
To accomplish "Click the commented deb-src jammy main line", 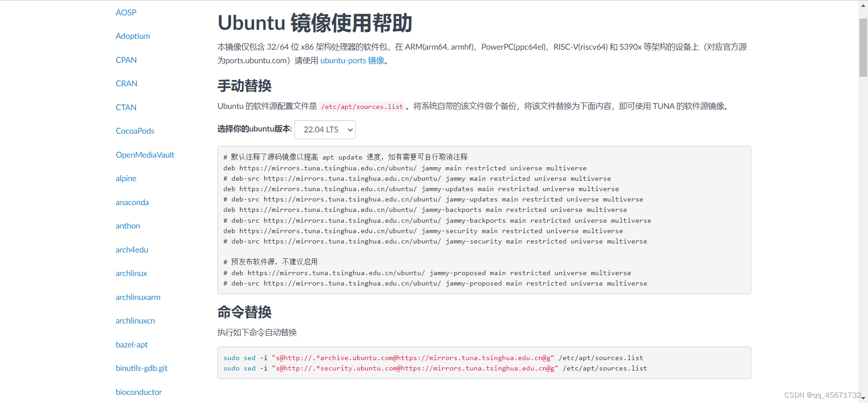I will tap(417, 178).
